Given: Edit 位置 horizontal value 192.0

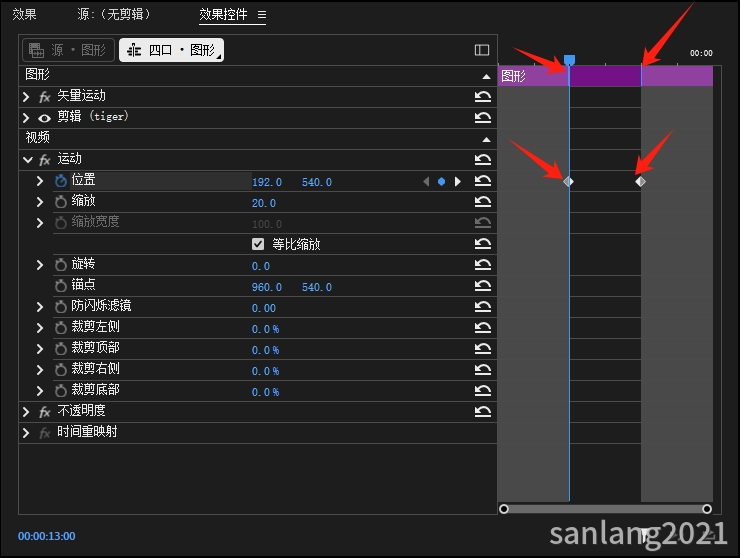Looking at the screenshot, I should click(x=267, y=182).
